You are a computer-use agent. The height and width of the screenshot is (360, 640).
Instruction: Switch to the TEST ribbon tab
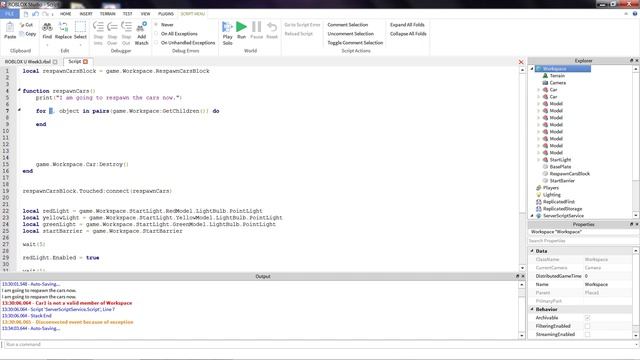127,14
